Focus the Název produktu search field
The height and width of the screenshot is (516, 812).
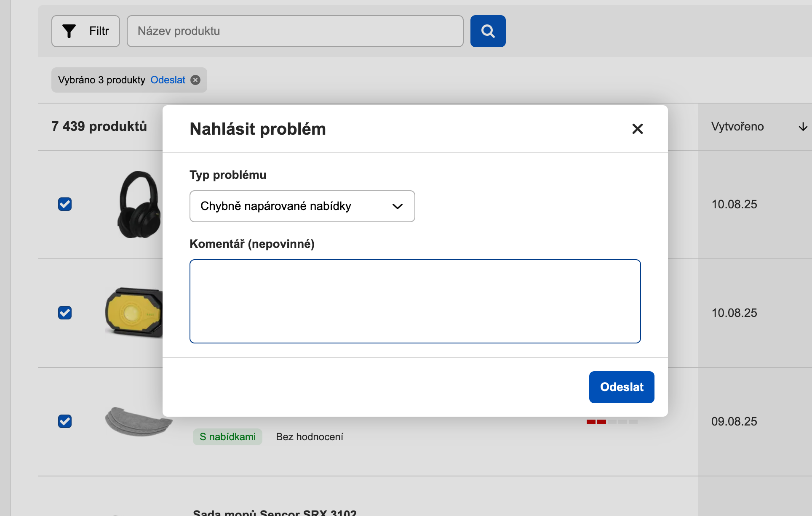pyautogui.click(x=295, y=31)
